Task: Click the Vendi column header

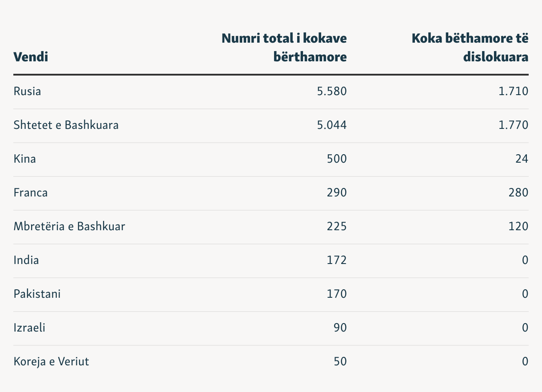Action: coord(31,56)
